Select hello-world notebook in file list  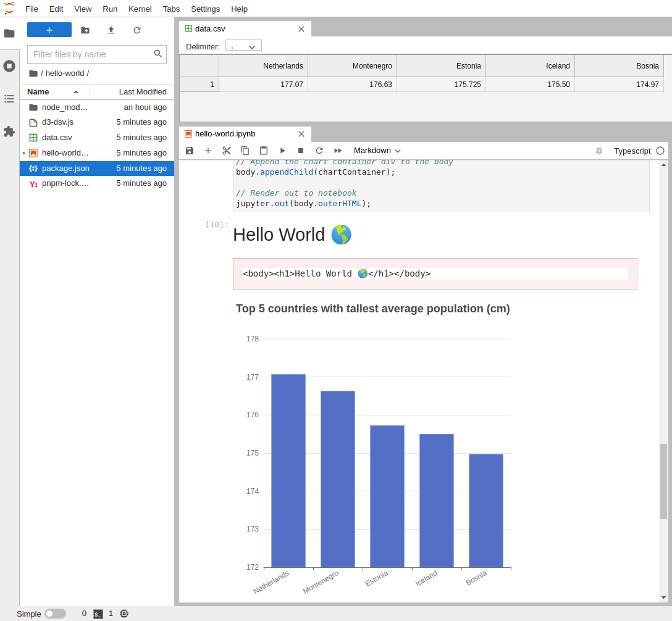pos(97,153)
